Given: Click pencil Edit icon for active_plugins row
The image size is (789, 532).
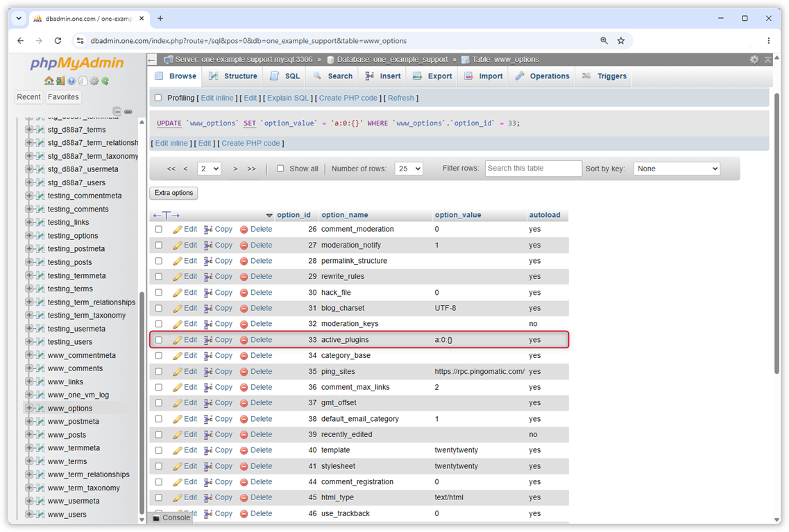Looking at the screenshot, I should click(177, 340).
